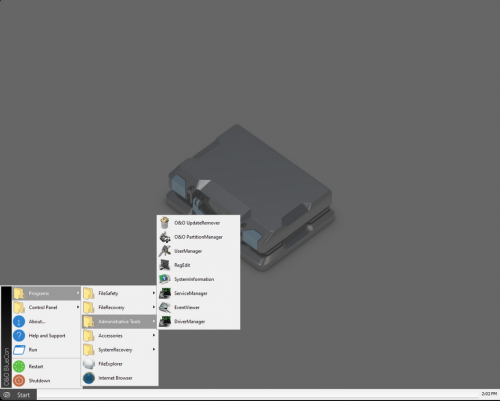Open FileExplorer icon
Viewport: 500px width, 401px height.
[89, 364]
